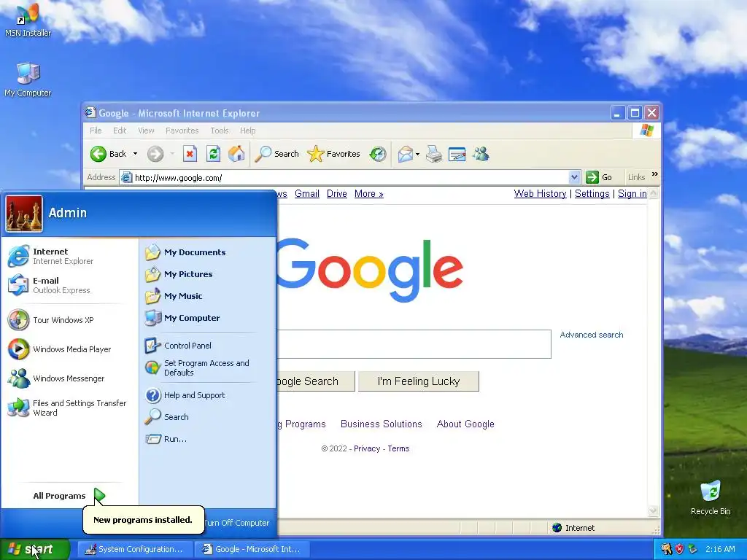Open the Search pane from IE toolbar
The width and height of the screenshot is (747, 560).
(x=276, y=154)
